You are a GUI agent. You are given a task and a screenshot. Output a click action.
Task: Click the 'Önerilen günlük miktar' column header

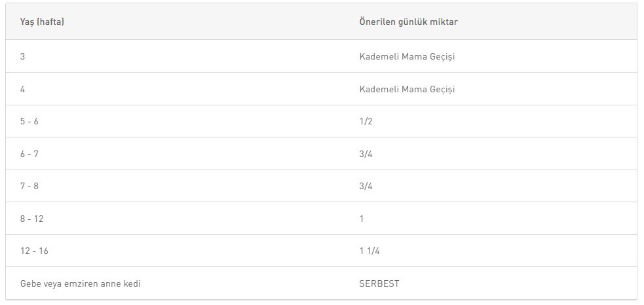tap(408, 22)
